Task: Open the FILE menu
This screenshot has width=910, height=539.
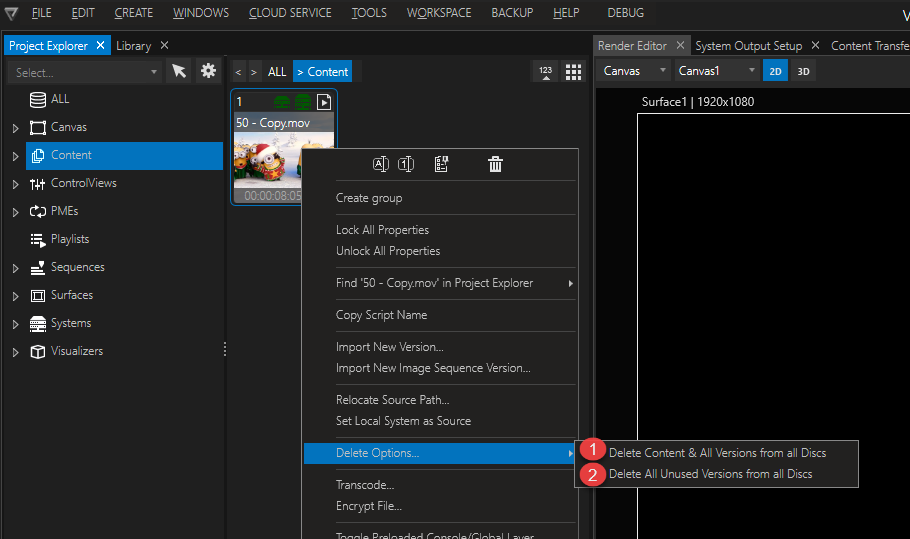Action: coord(41,13)
